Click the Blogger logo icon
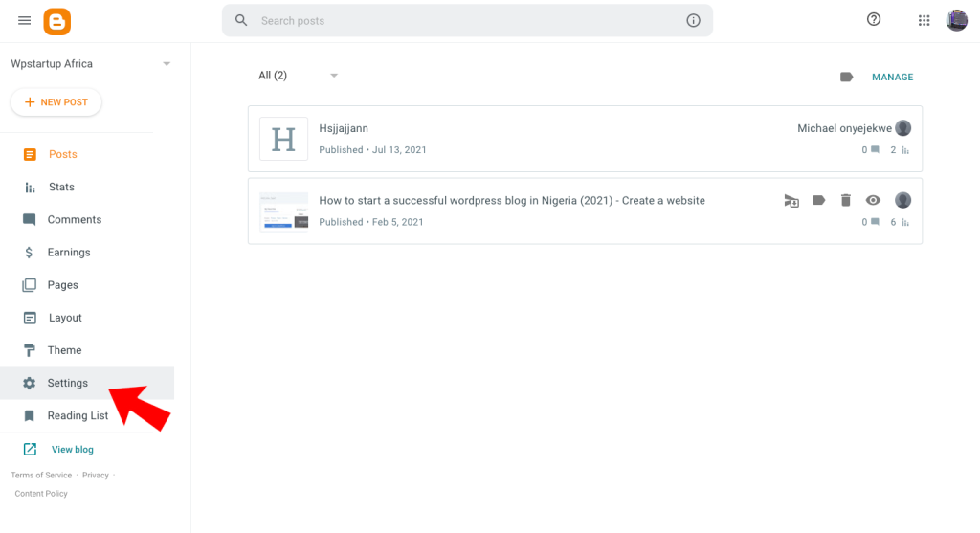 point(57,21)
